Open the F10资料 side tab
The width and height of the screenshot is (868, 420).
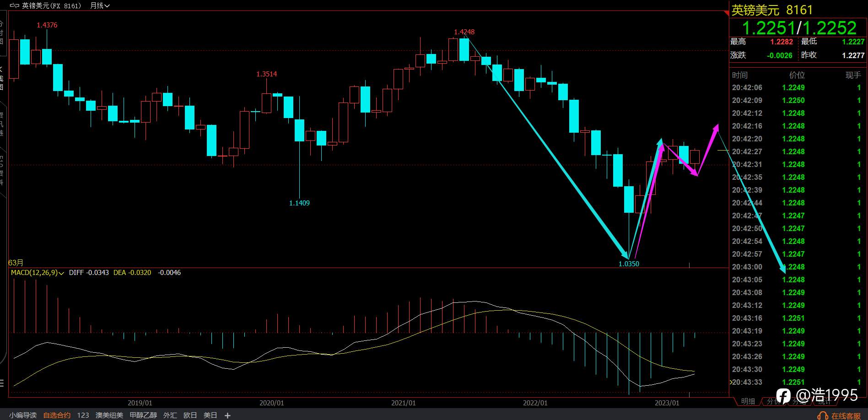pos(2,170)
